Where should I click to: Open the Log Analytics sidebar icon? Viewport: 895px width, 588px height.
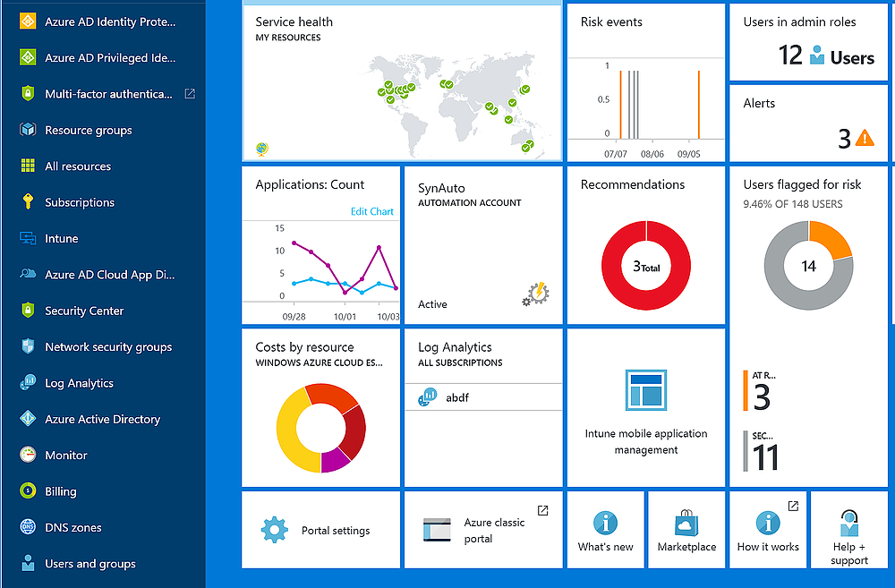coord(28,382)
